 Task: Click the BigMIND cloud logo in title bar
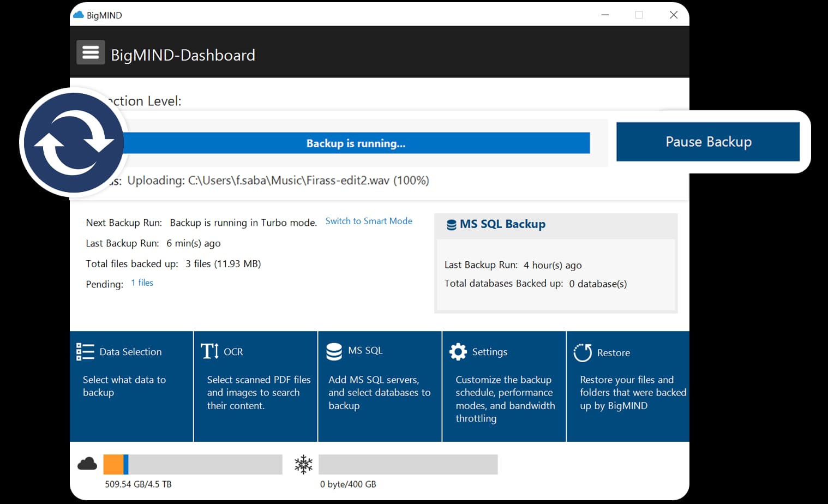[79, 15]
